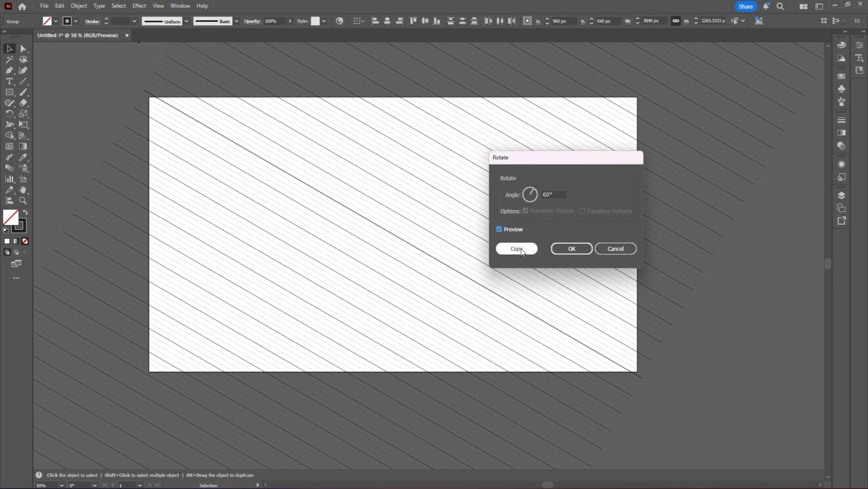This screenshot has width=868, height=489.
Task: Open the Layers panel from the right sidebar
Action: 842,195
